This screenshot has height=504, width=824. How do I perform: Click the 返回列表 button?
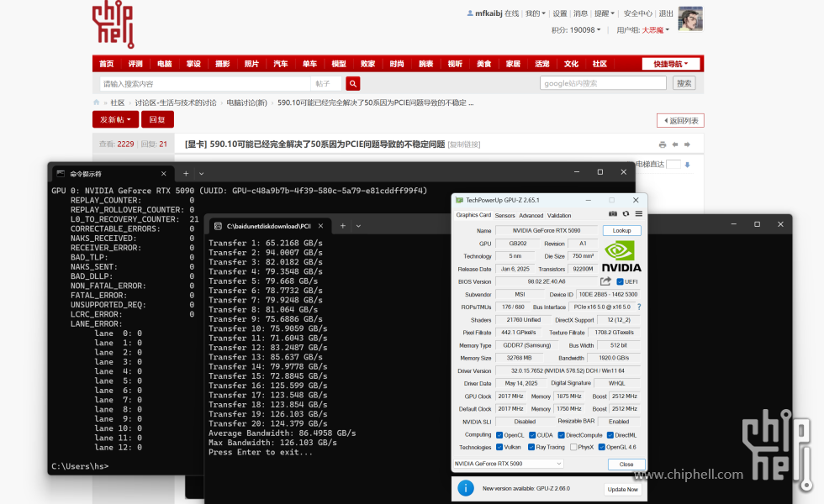coord(680,121)
